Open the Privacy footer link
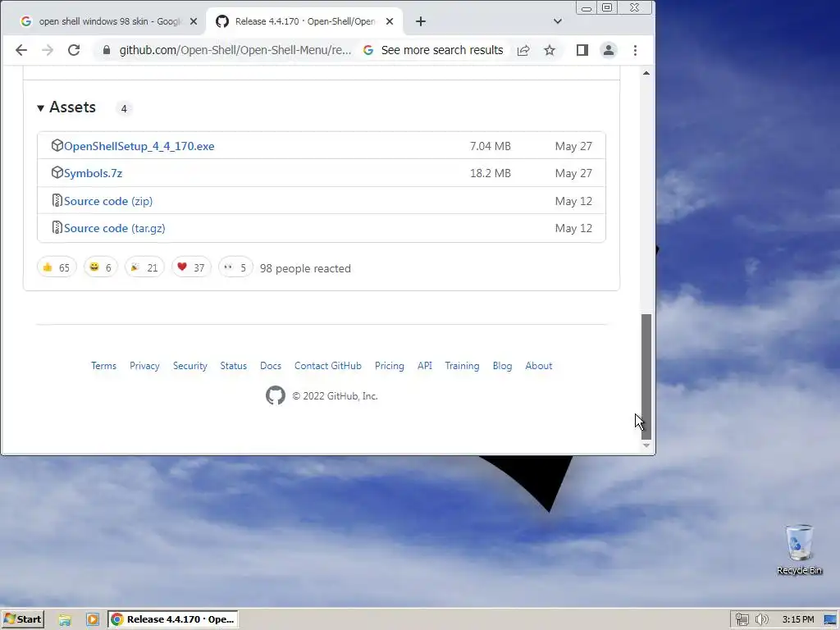 144,366
